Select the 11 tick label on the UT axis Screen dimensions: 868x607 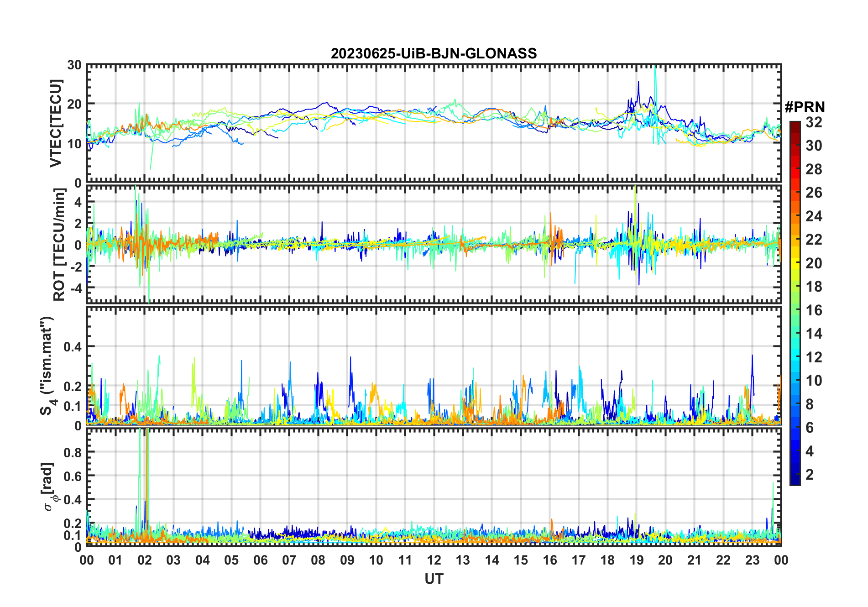coord(405,560)
